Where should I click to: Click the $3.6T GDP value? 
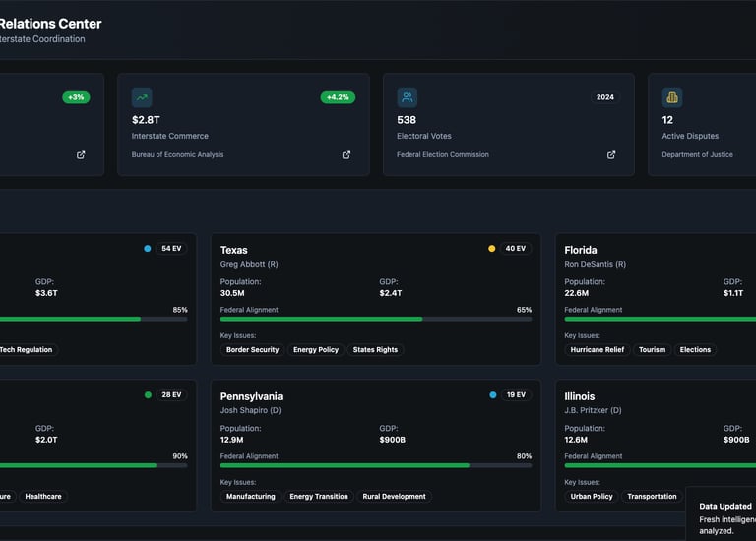click(x=46, y=293)
